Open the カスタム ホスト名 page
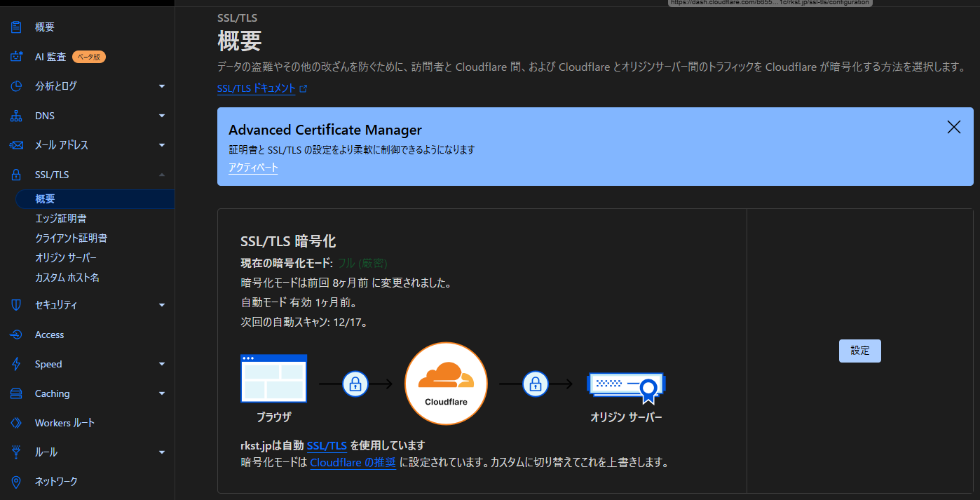This screenshot has width=980, height=500. [67, 277]
